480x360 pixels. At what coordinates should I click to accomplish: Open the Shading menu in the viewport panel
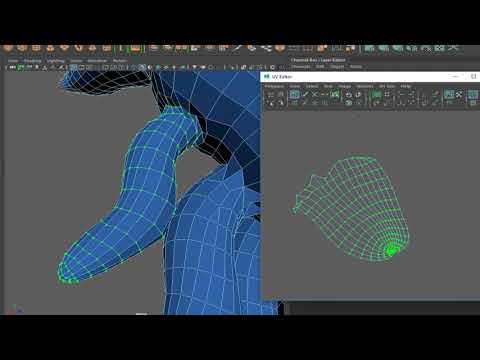click(32, 61)
